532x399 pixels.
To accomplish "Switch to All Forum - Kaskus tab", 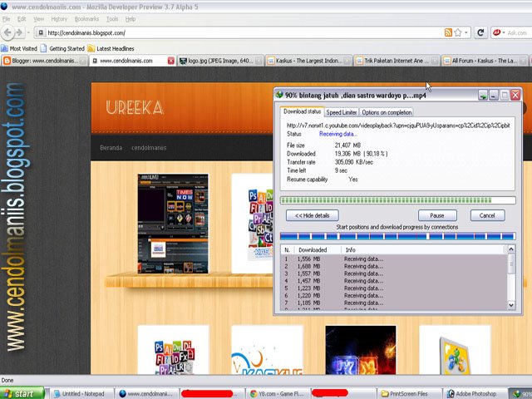I will 485,61.
